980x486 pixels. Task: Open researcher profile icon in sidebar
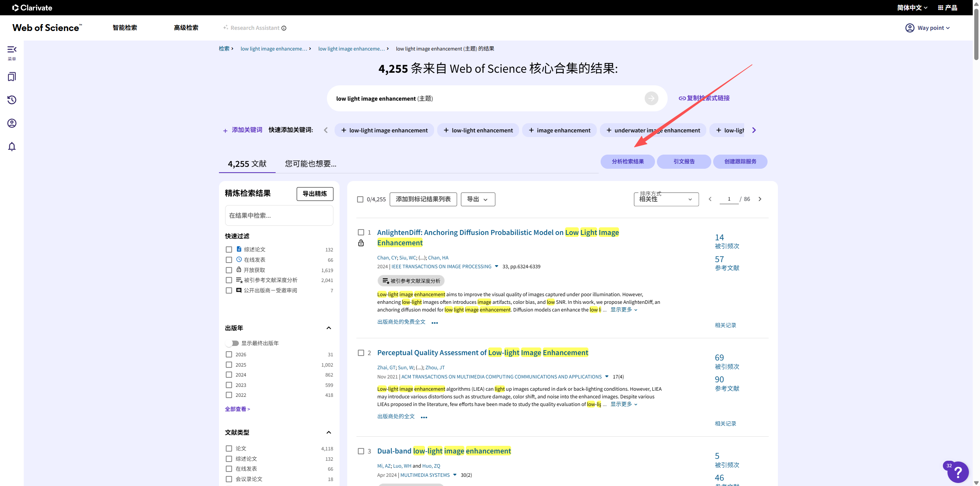pos(12,123)
